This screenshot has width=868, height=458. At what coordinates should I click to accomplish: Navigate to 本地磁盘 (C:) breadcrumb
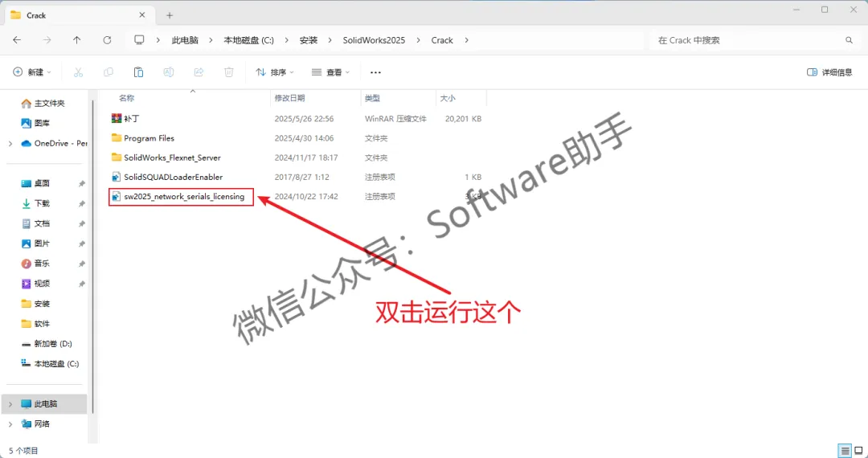[248, 40]
